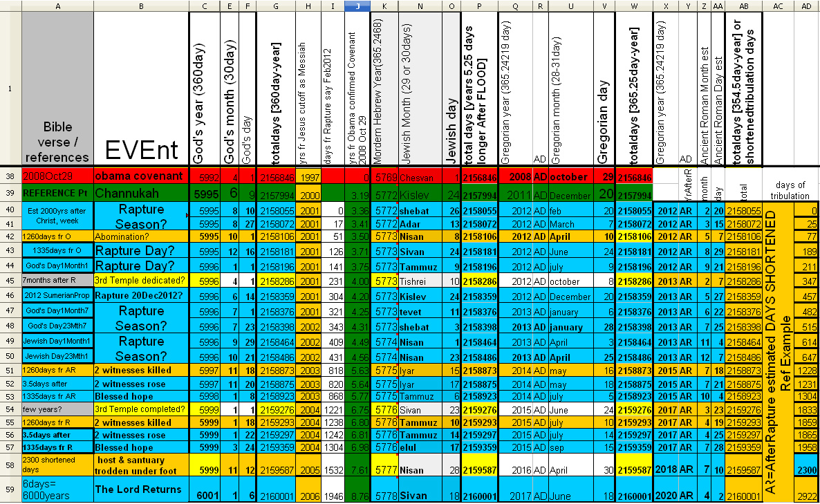Image resolution: width=820 pixels, height=504 pixels.
Task: Select 'Jewish Day23Mth1' cell
Action: click(x=57, y=357)
